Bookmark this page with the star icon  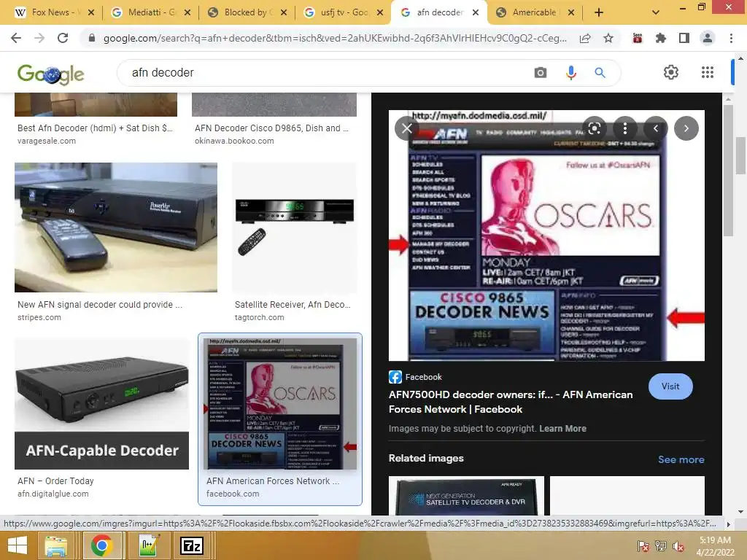click(x=608, y=38)
